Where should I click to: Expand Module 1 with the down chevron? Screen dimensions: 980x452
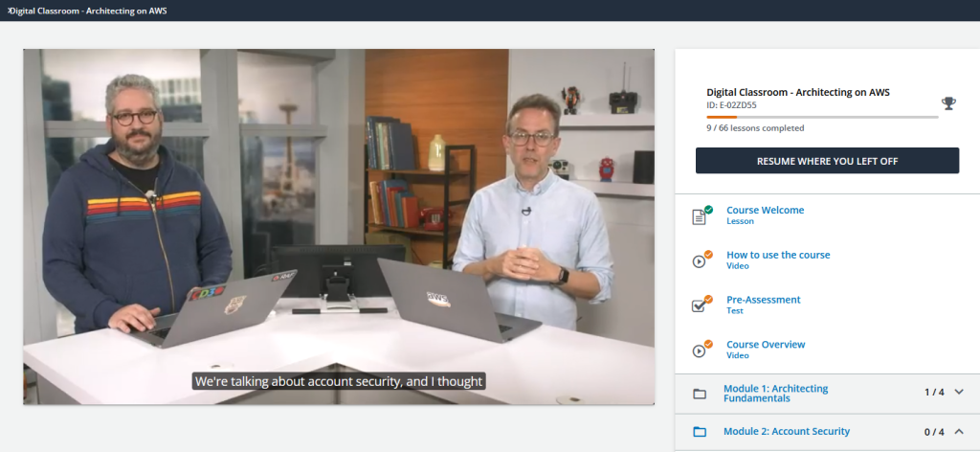pos(959,392)
